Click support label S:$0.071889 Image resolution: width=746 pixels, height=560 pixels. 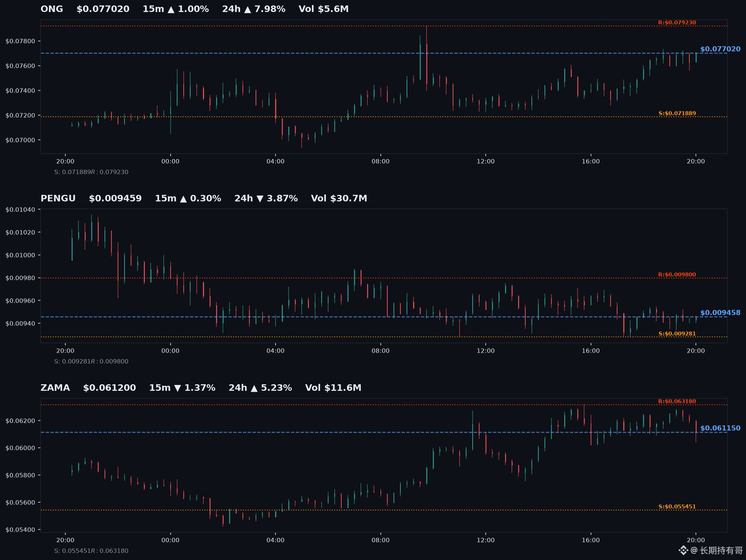pos(677,113)
